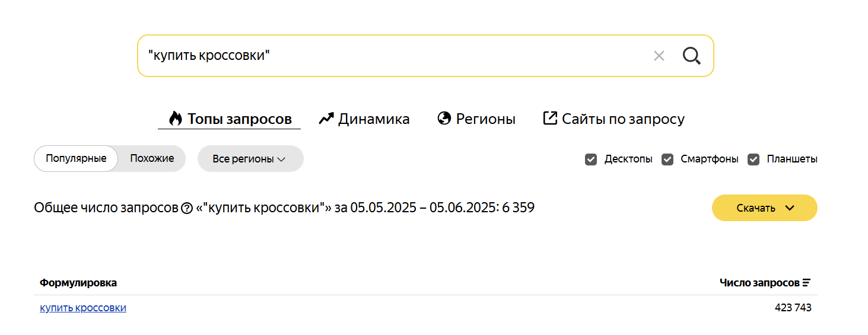
Task: Expand the Скачать download menu
Action: [x=765, y=208]
